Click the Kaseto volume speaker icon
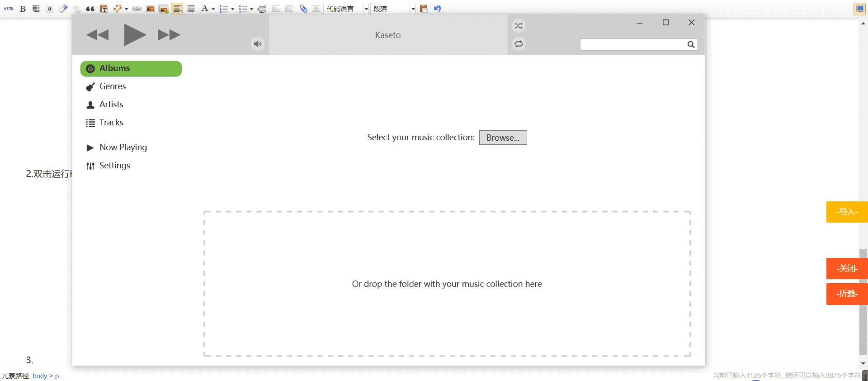The height and width of the screenshot is (381, 868). (x=258, y=44)
